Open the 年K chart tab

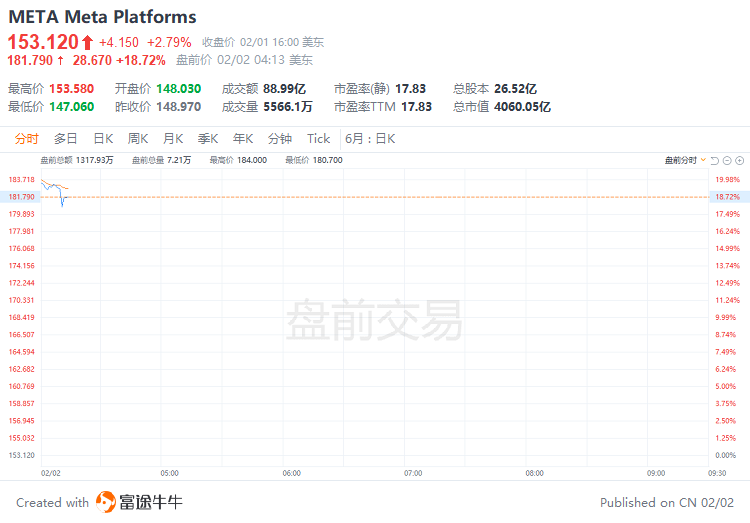pos(243,139)
